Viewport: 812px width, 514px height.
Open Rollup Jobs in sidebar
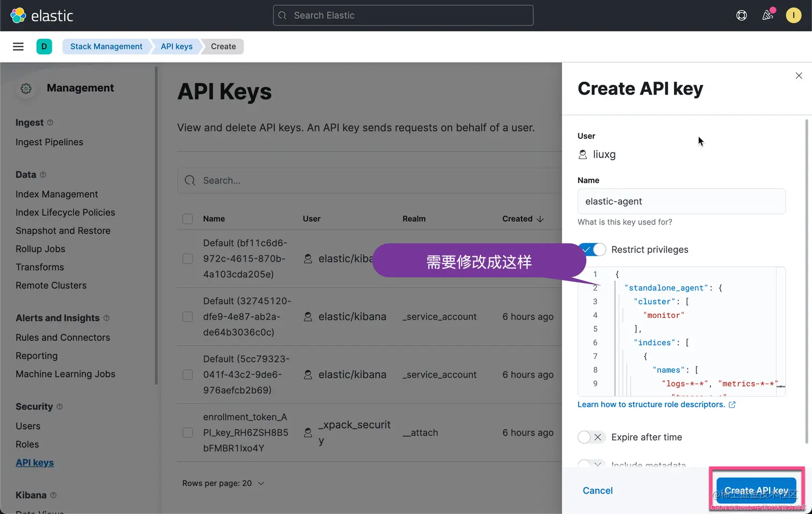[40, 249]
